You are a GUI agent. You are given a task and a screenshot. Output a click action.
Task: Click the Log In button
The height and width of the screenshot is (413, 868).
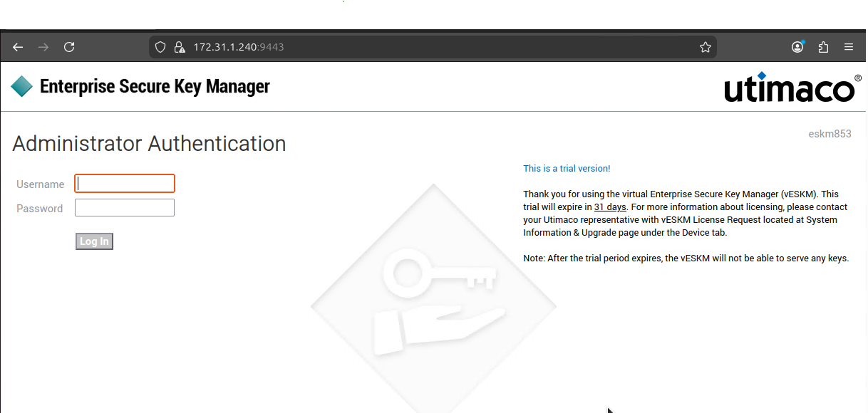point(94,241)
